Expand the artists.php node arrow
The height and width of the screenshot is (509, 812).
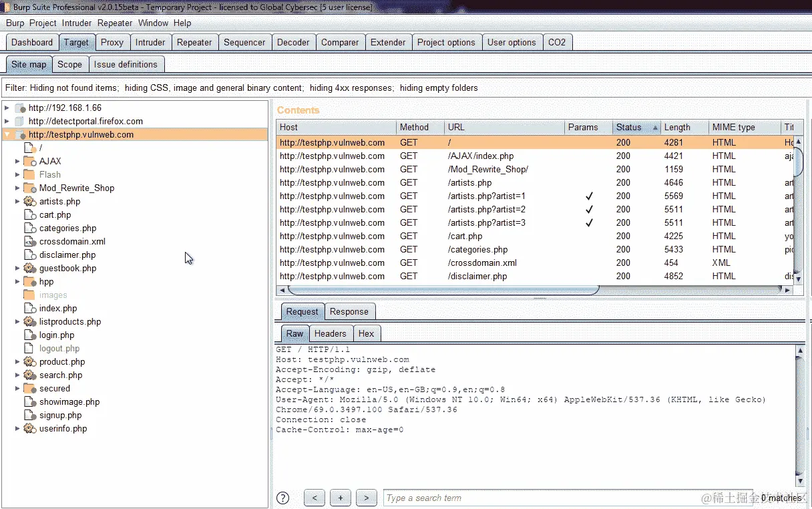17,201
